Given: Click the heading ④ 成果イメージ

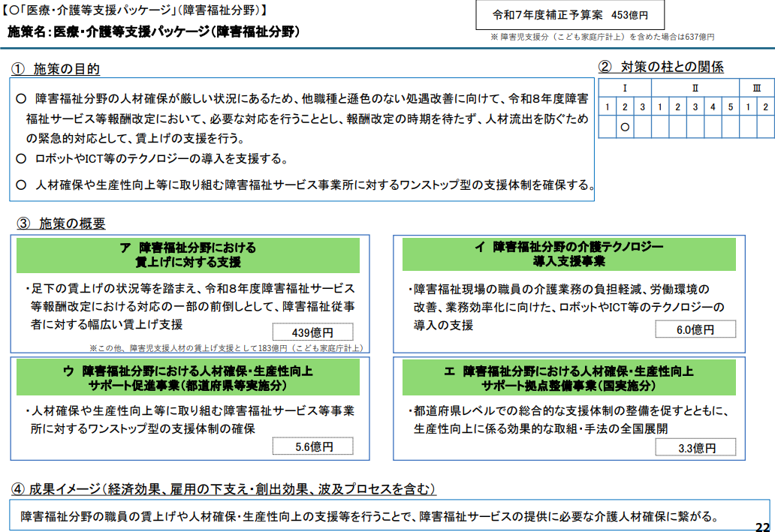Looking at the screenshot, I should [224, 489].
